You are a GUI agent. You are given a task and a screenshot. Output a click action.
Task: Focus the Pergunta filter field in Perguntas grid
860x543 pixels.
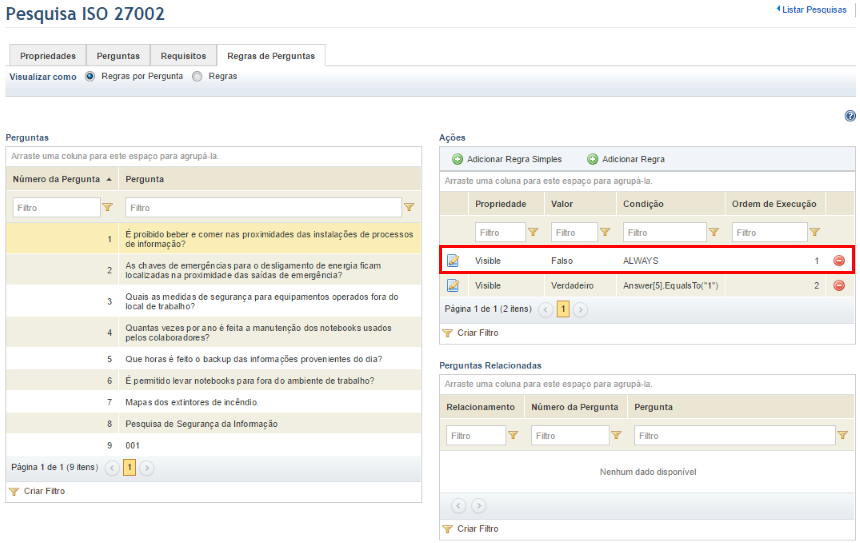tap(264, 207)
